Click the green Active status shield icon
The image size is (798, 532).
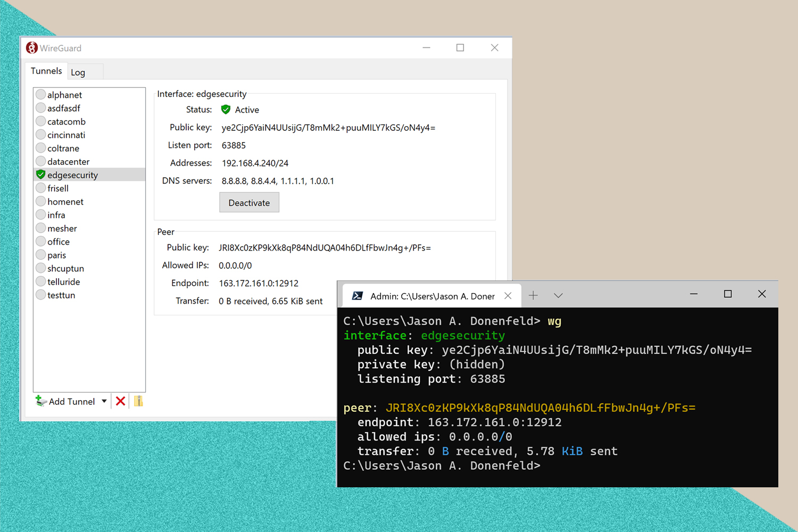point(226,110)
